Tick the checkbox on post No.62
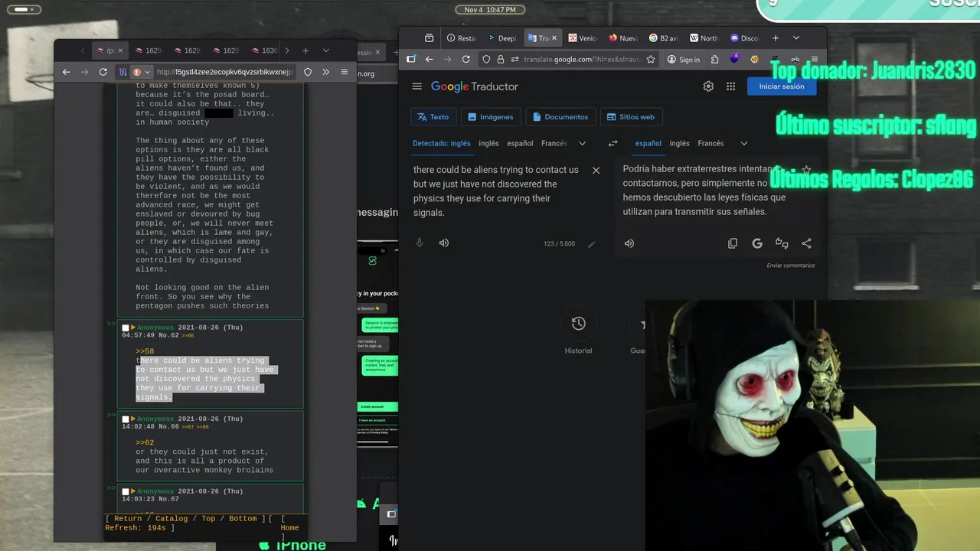 (x=126, y=328)
